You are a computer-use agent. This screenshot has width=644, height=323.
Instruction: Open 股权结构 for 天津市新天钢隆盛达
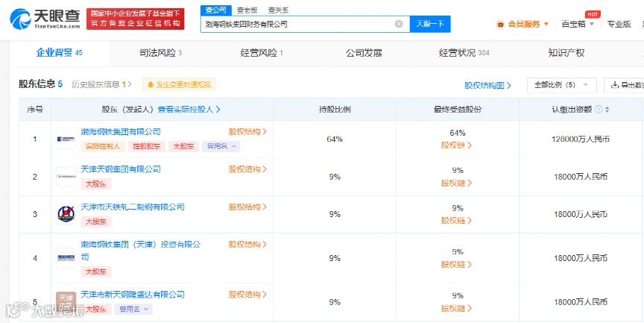(247, 295)
